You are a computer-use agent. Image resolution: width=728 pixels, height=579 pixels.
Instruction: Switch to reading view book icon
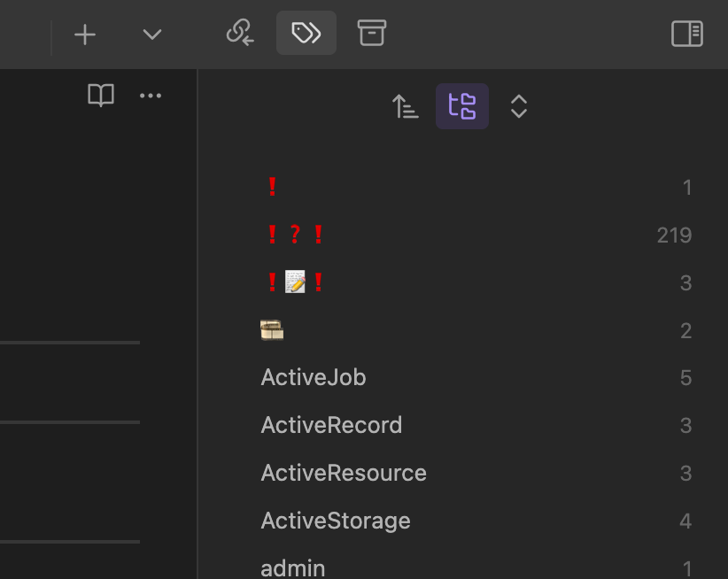tap(101, 96)
